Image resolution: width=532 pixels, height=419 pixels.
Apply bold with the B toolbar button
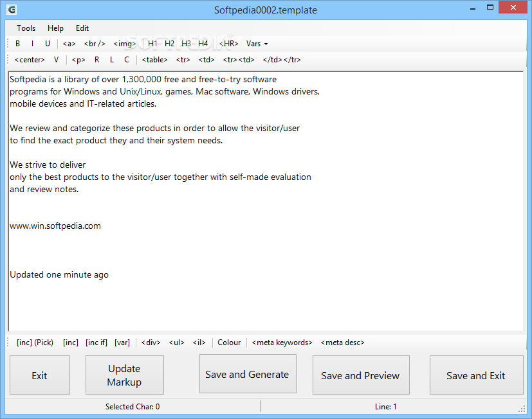click(x=17, y=44)
